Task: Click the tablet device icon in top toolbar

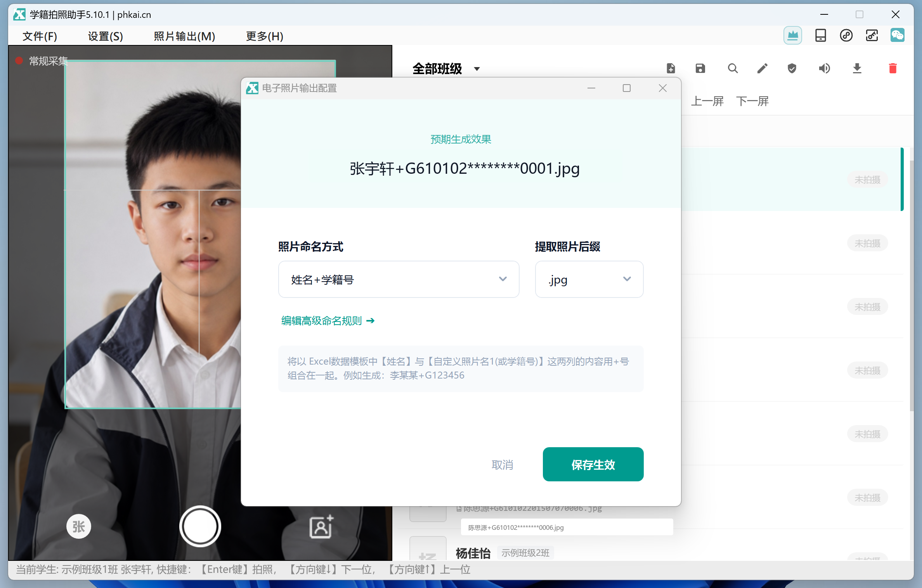Action: 820,36
